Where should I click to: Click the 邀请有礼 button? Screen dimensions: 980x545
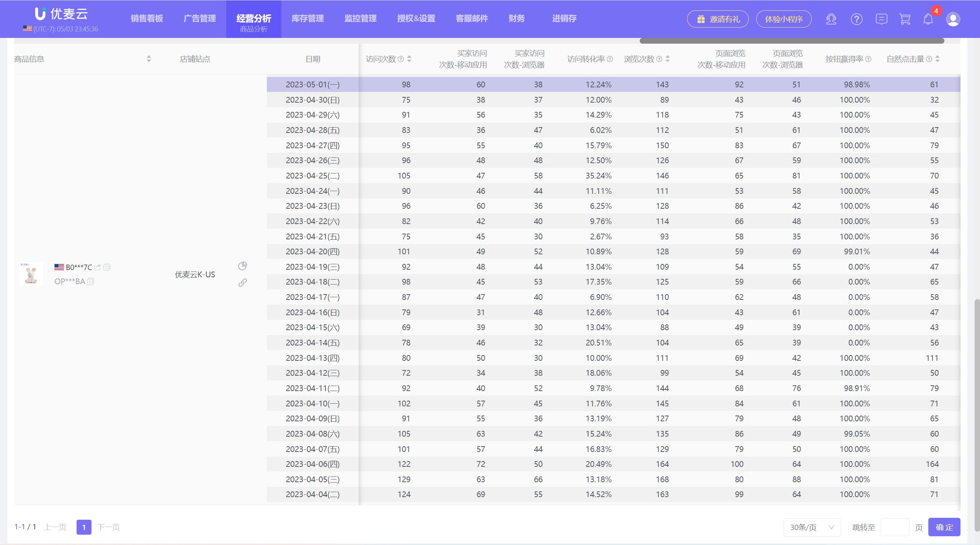point(717,19)
